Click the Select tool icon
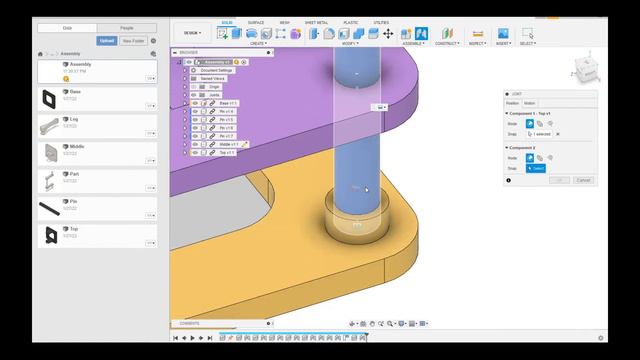640x360 pixels. [527, 33]
